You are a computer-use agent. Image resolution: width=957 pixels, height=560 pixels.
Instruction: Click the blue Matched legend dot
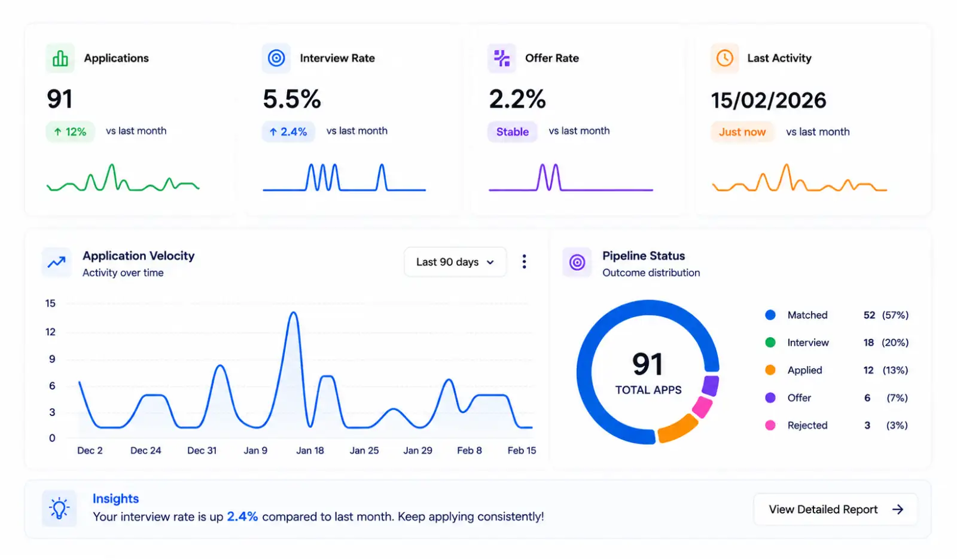tap(770, 315)
